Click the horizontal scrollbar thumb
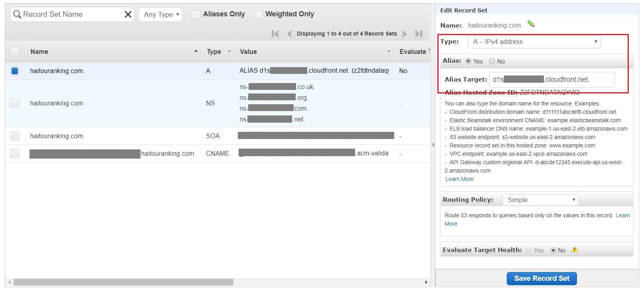 click(123, 282)
